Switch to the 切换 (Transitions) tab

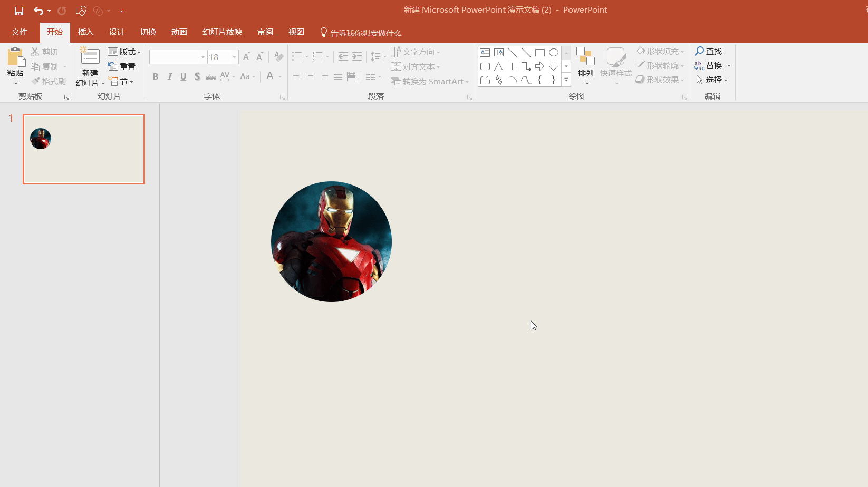[148, 32]
